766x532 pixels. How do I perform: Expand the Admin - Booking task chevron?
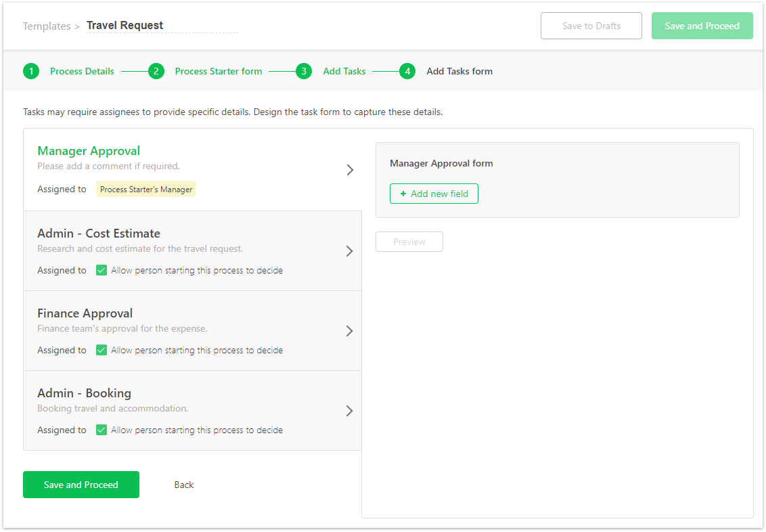[x=349, y=411]
